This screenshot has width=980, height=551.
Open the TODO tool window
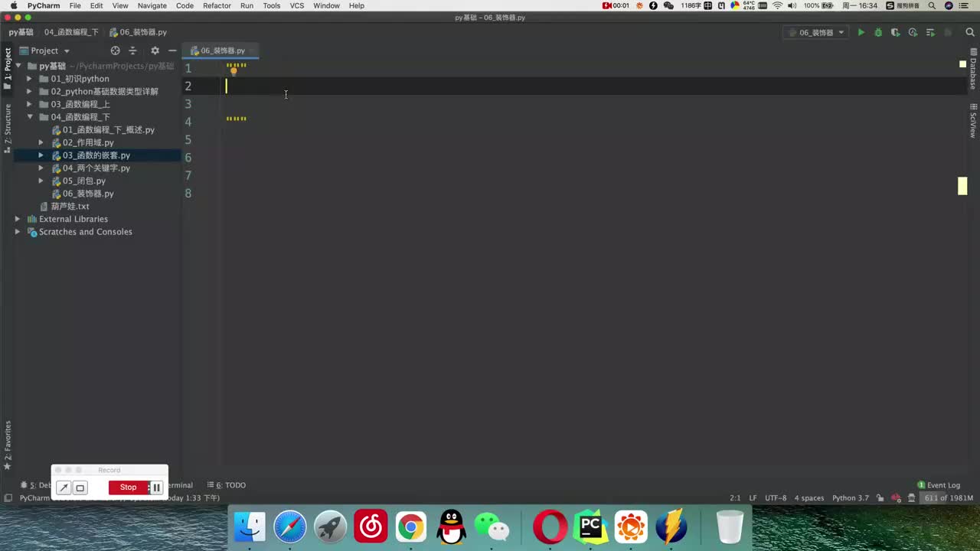[227, 485]
